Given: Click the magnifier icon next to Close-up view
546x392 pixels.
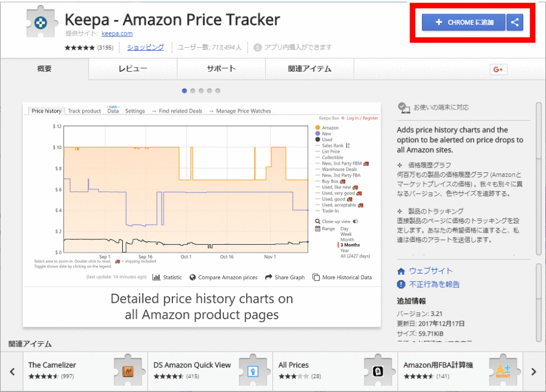Looking at the screenshot, I should (318, 221).
